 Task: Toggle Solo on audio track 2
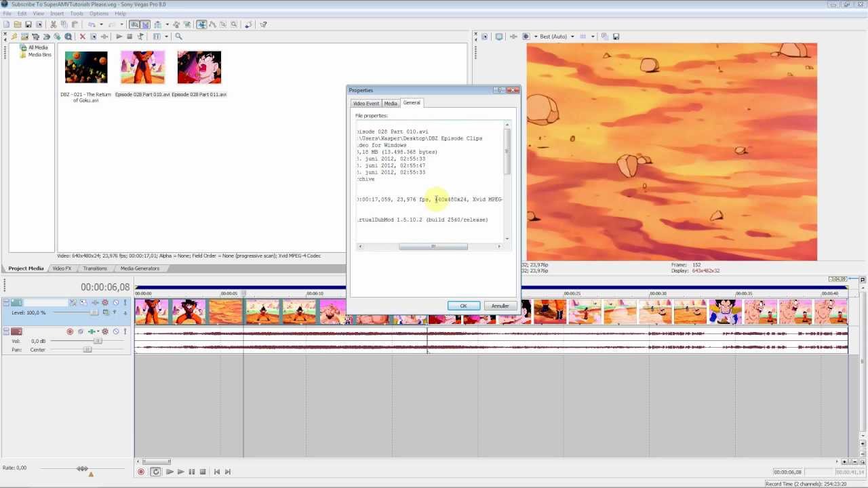125,331
